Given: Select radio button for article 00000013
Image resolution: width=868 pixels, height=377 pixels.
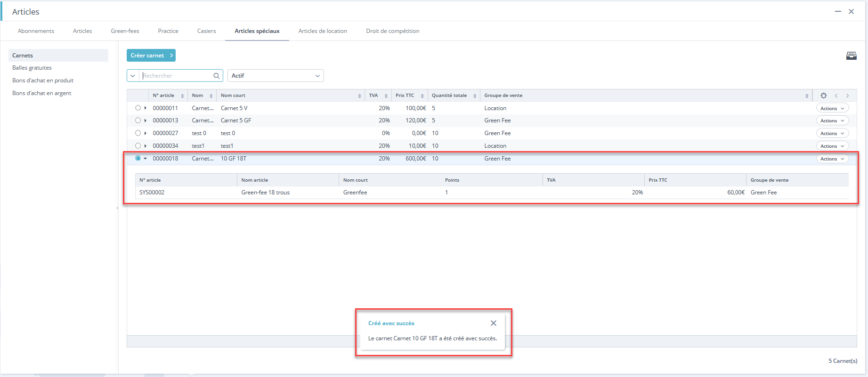Looking at the screenshot, I should (x=138, y=120).
